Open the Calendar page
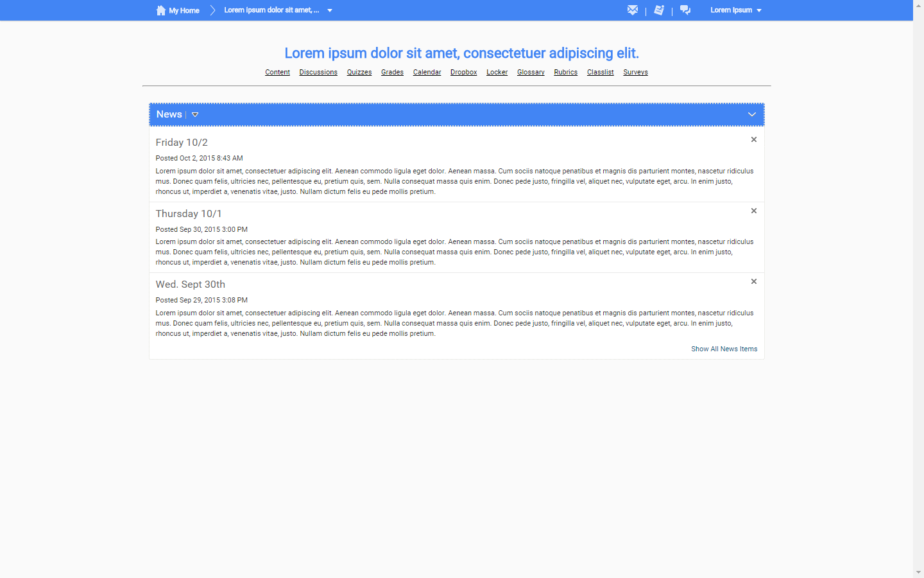924x578 pixels. [x=427, y=72]
